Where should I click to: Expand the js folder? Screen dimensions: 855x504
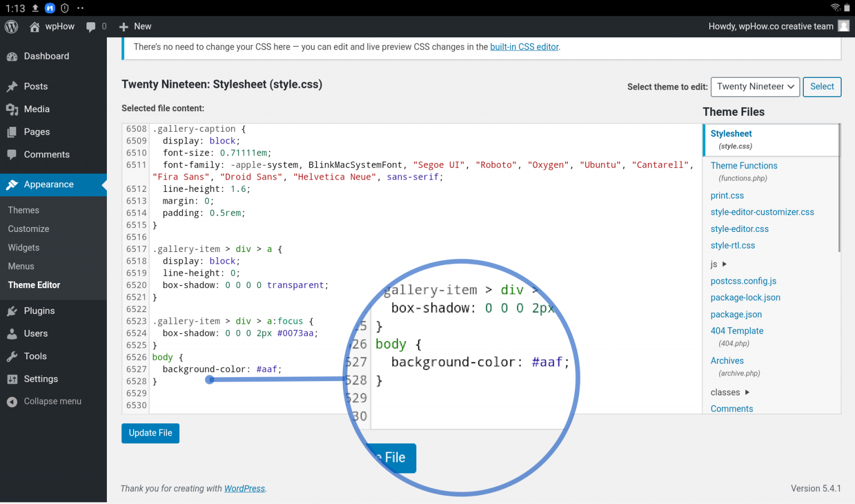coord(719,264)
